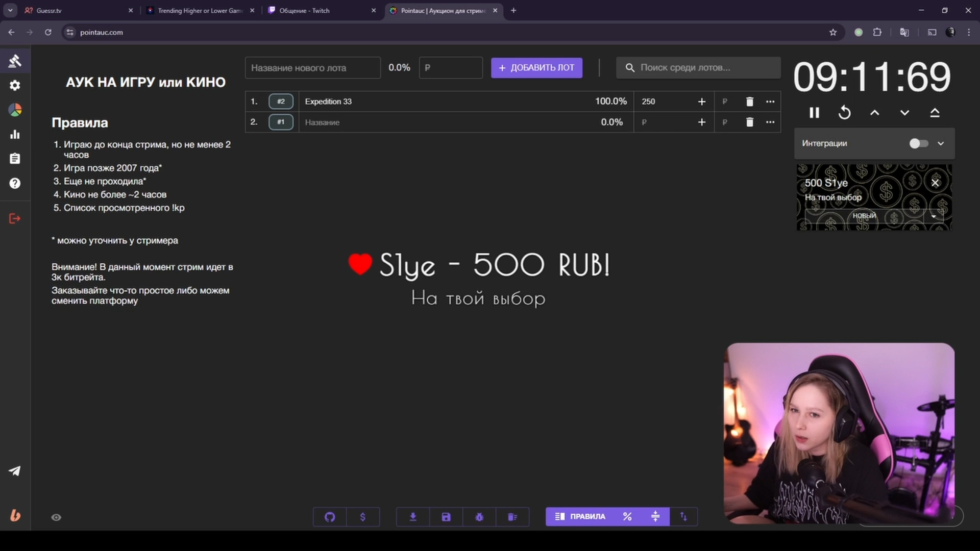
Task: Open browser extensions puzzle icon
Action: click(x=877, y=32)
